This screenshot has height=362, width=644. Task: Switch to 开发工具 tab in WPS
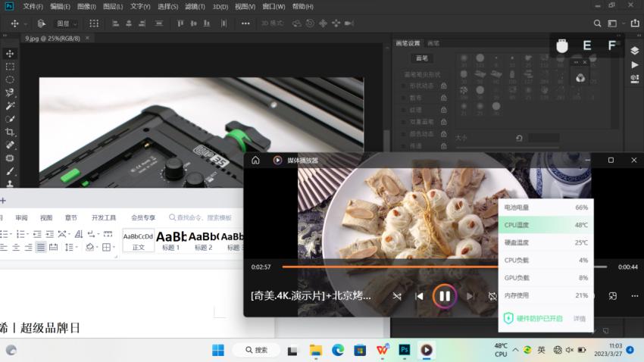click(x=104, y=217)
